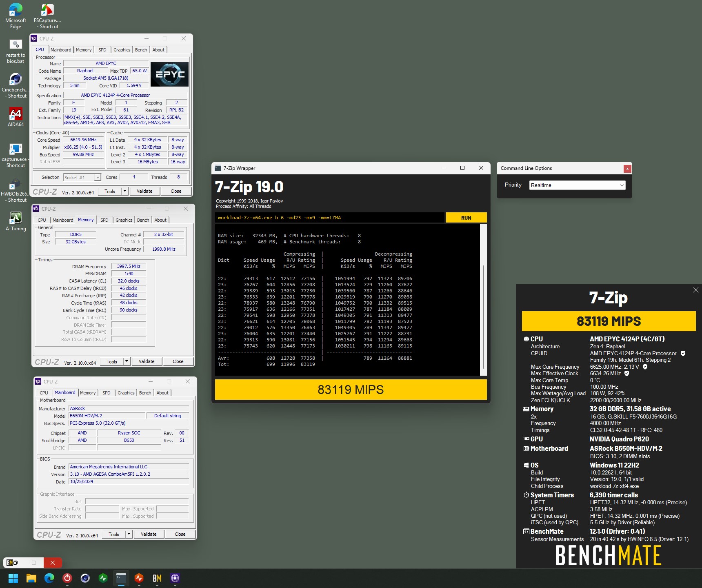The height and width of the screenshot is (588, 702).
Task: Click Cinebench sphere icon in taskbar
Action: [85, 578]
